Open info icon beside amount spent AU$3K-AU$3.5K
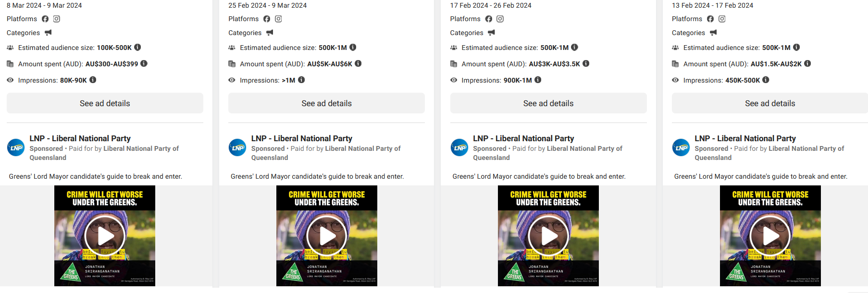The image size is (868, 293). pyautogui.click(x=586, y=63)
